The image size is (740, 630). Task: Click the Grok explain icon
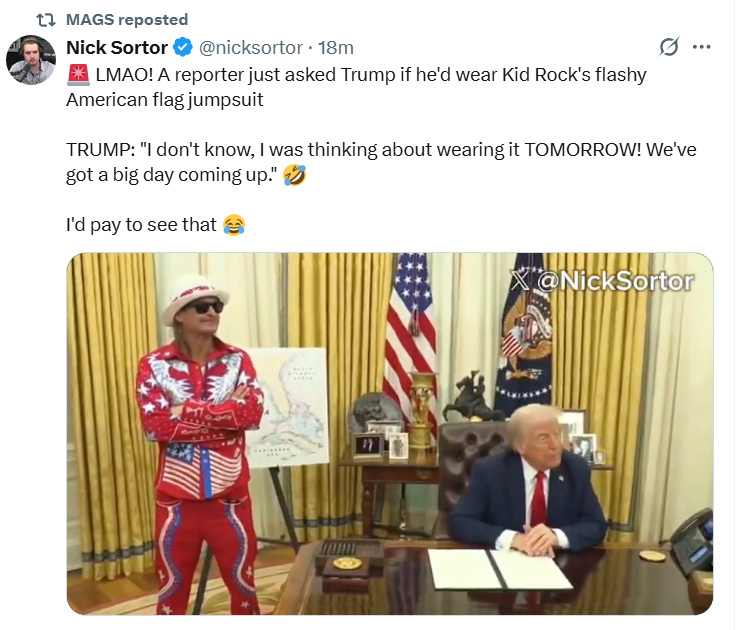tap(669, 47)
